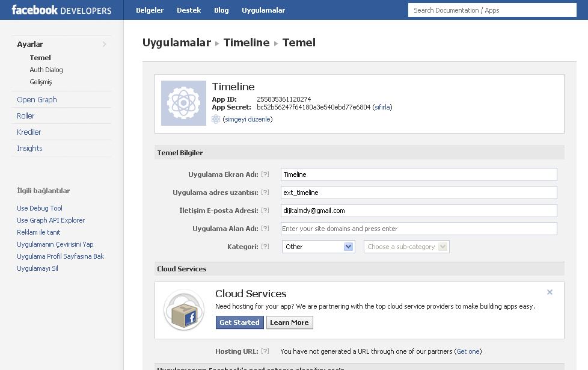Open the Kategori dropdown showing Other

point(318,247)
